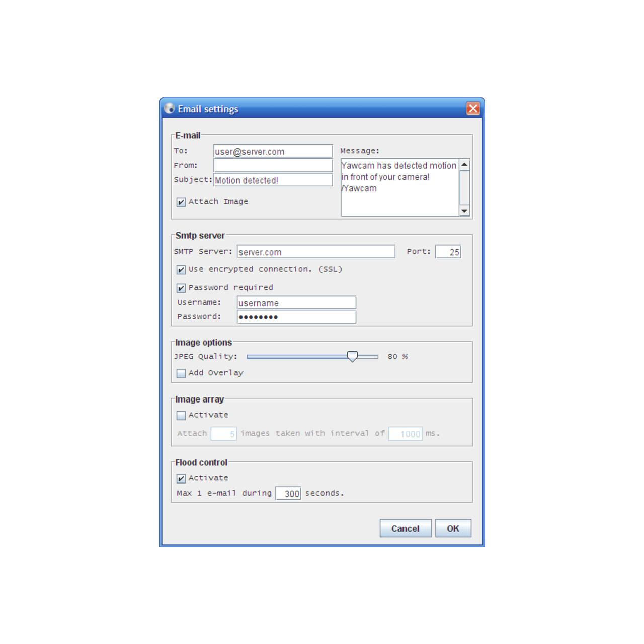This screenshot has width=644, height=644.
Task: Click the flood control seconds field
Action: (x=288, y=494)
